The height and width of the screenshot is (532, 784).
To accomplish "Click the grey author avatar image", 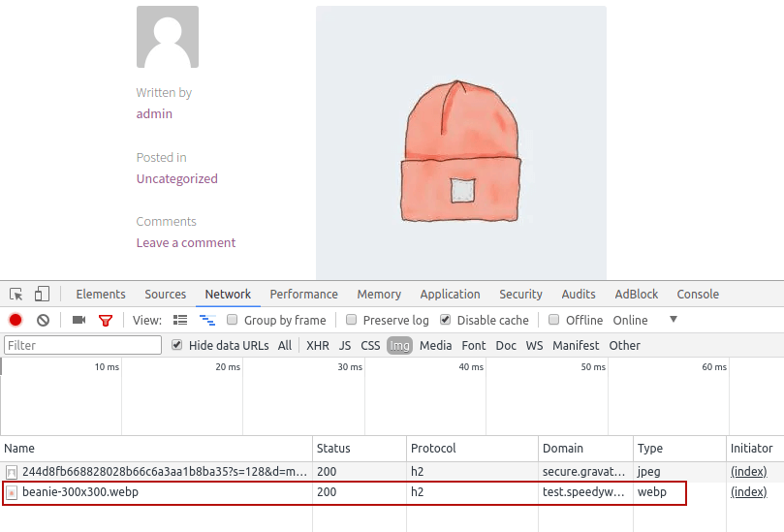I will point(168,37).
